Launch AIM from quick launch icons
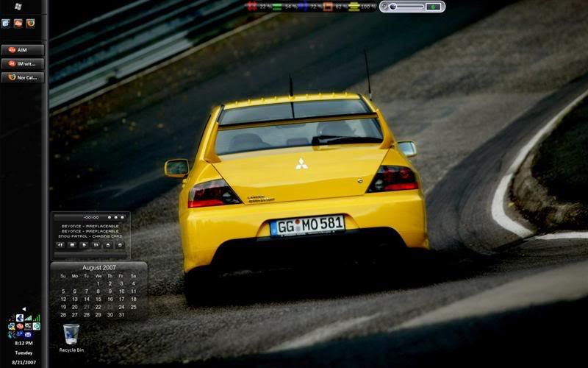 [18, 24]
